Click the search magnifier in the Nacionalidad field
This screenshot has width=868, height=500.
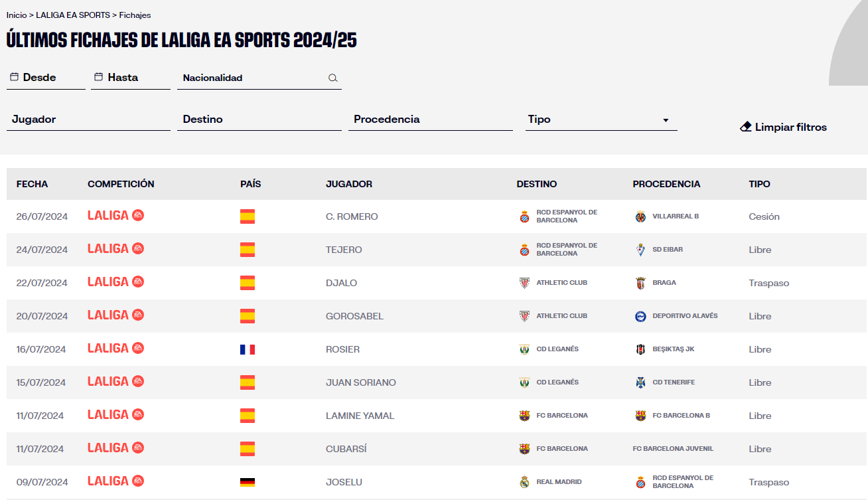pyautogui.click(x=332, y=78)
